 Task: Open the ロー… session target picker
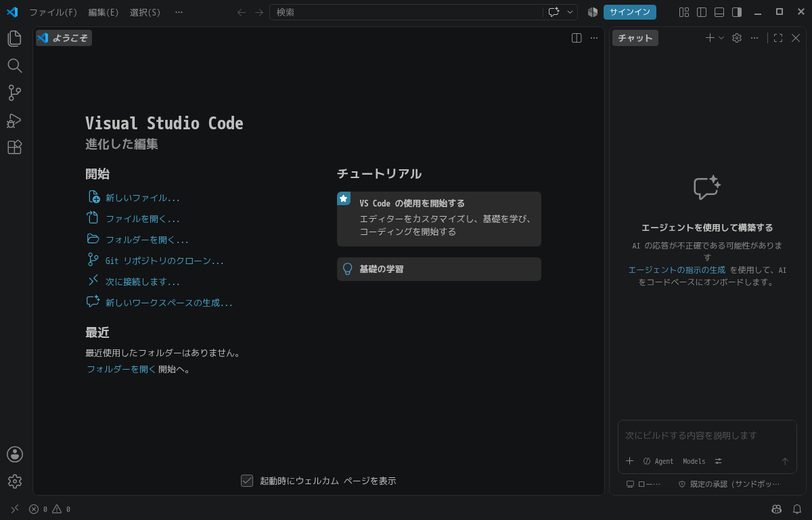643,484
